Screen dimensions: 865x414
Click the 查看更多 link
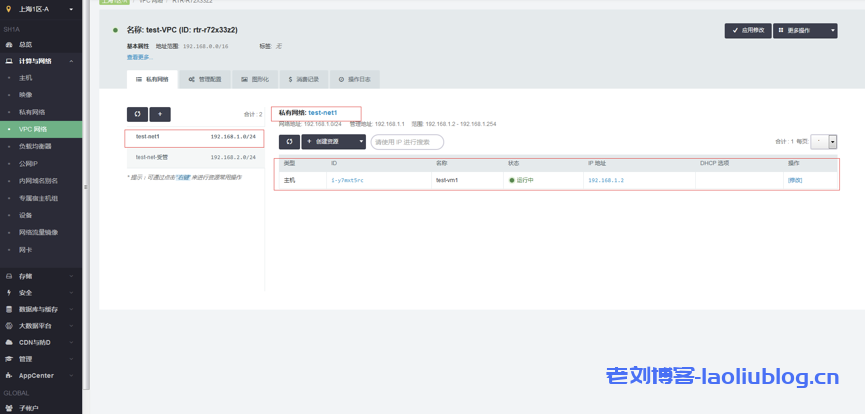[140, 57]
